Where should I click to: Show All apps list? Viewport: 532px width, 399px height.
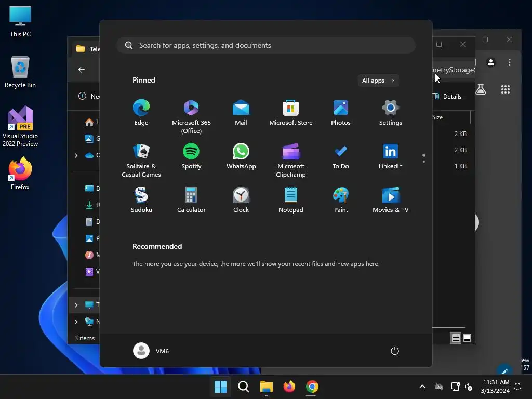coord(378,81)
